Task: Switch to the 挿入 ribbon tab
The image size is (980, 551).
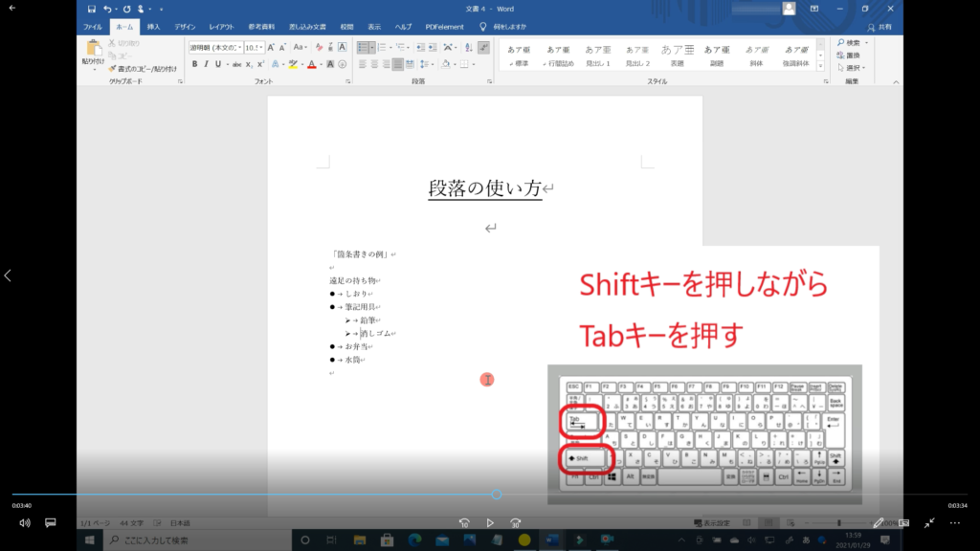Action: click(x=153, y=26)
